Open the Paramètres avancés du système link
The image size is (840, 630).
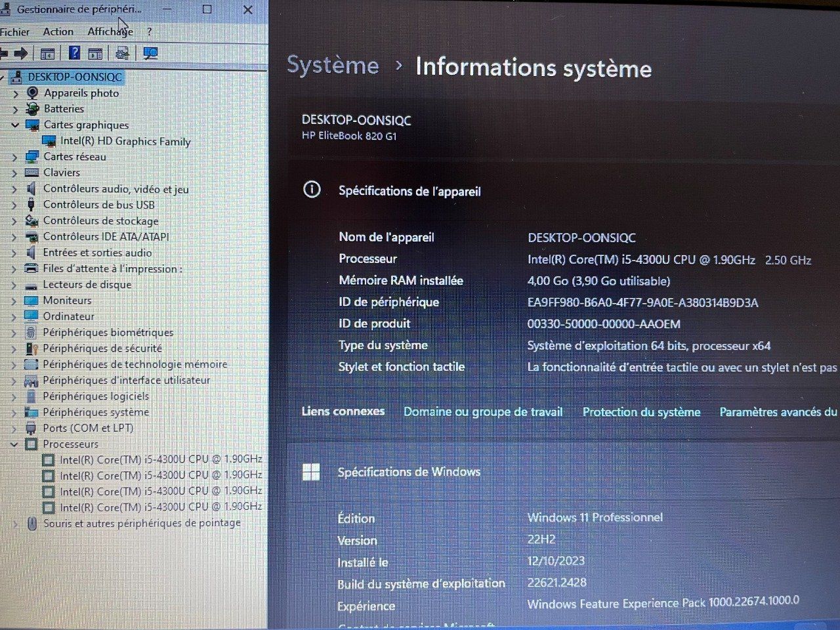click(x=779, y=412)
